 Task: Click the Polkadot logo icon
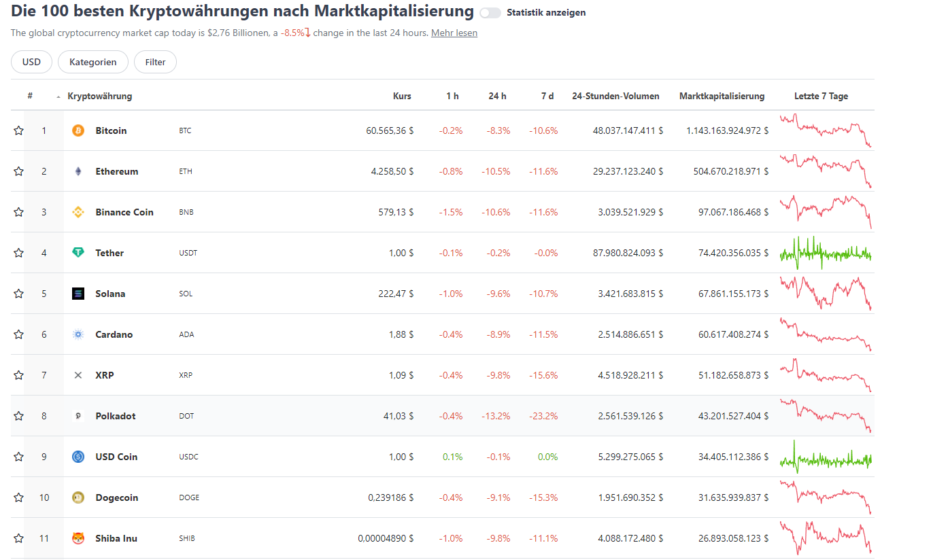coord(78,416)
